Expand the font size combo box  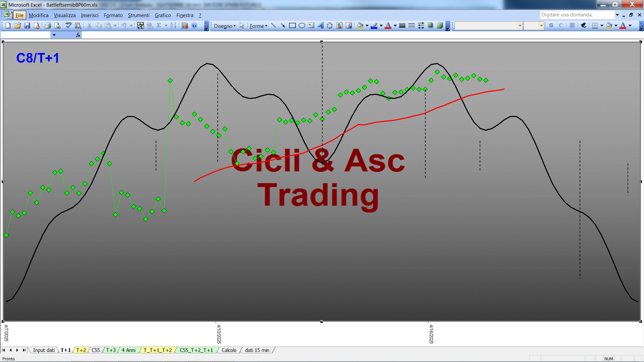click(x=541, y=25)
